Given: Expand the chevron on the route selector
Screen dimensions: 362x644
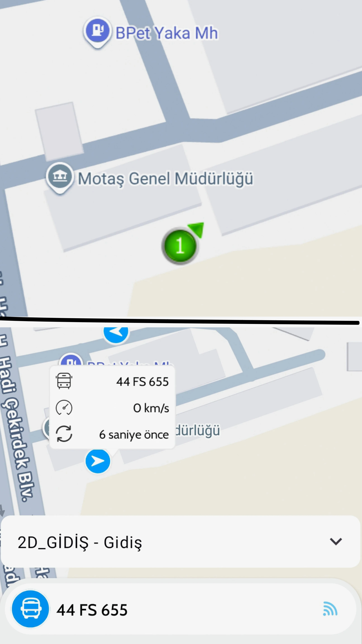Looking at the screenshot, I should click(x=336, y=542).
